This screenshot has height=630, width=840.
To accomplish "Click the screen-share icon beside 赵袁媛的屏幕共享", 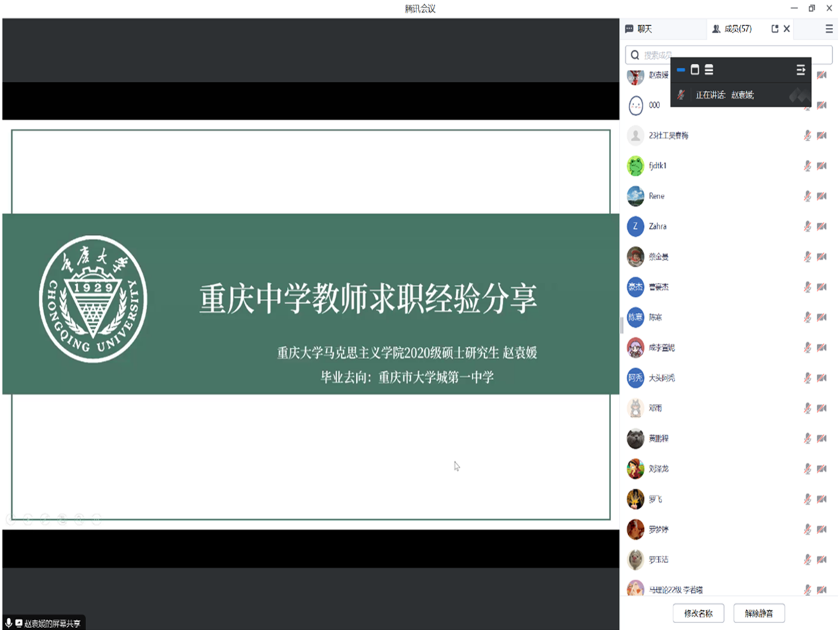I will pyautogui.click(x=18, y=622).
